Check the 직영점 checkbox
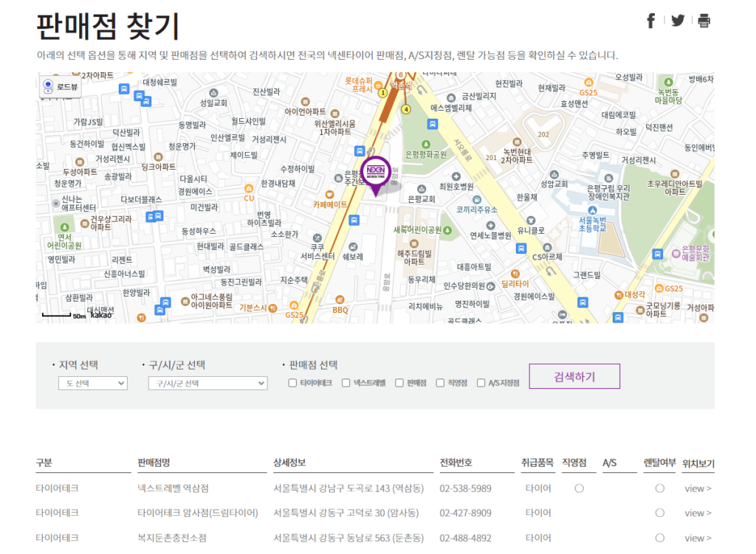Image resolution: width=756 pixels, height=554 pixels. (x=440, y=383)
